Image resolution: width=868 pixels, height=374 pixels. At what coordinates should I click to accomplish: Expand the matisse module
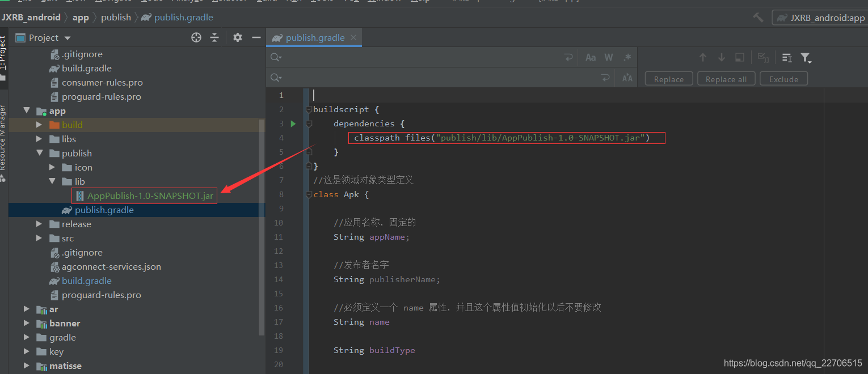click(x=26, y=365)
